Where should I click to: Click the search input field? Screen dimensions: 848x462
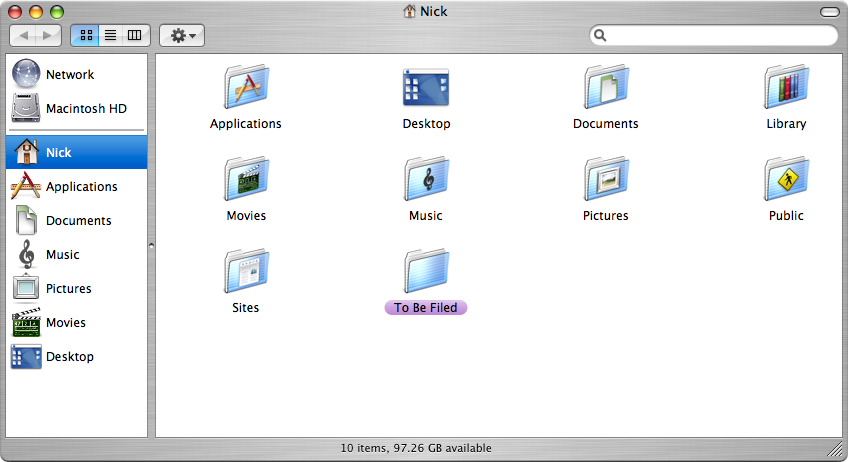click(x=714, y=35)
